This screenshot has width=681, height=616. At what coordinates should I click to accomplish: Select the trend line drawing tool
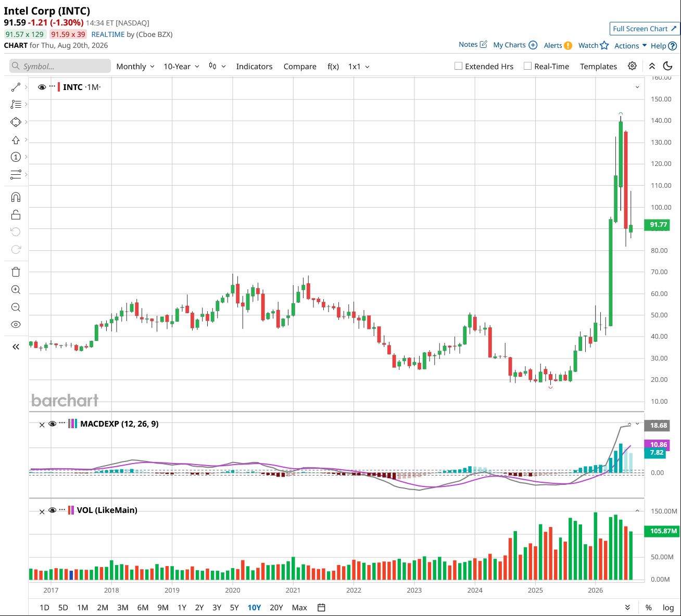click(x=16, y=87)
